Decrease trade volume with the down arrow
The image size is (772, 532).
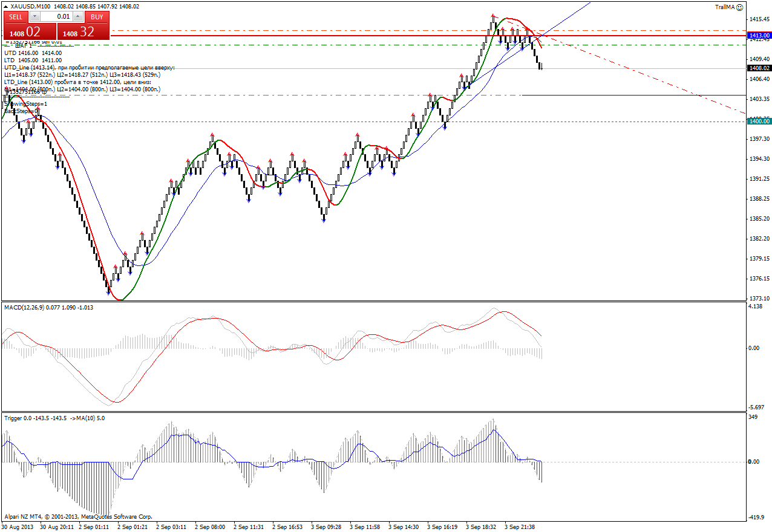(34, 17)
